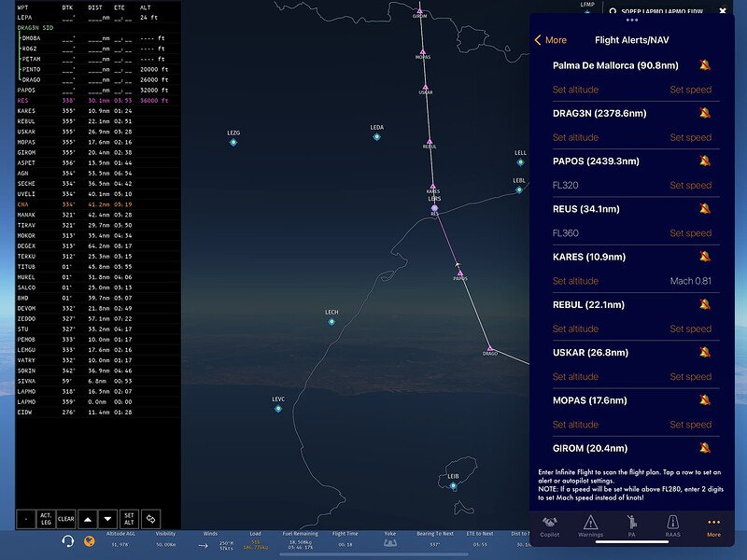Image resolution: width=747 pixels, height=560 pixels.
Task: Select LEIB airport marker on map
Action: point(453,485)
